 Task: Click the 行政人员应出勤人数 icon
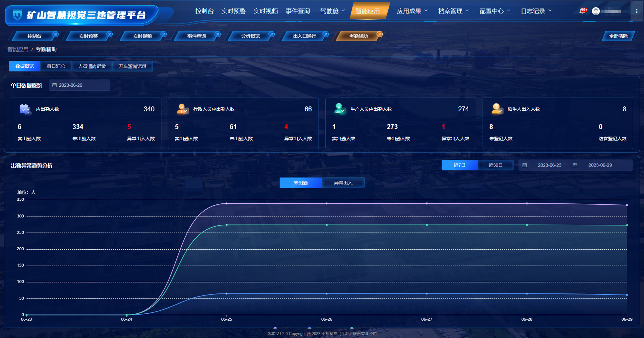pos(182,109)
